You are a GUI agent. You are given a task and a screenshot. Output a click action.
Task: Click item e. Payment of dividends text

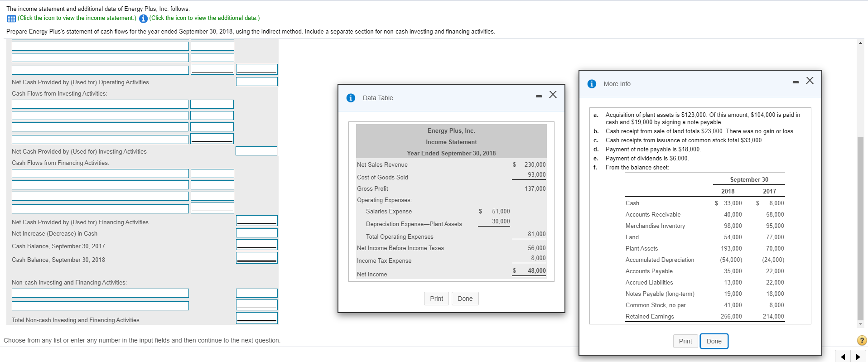pos(647,158)
